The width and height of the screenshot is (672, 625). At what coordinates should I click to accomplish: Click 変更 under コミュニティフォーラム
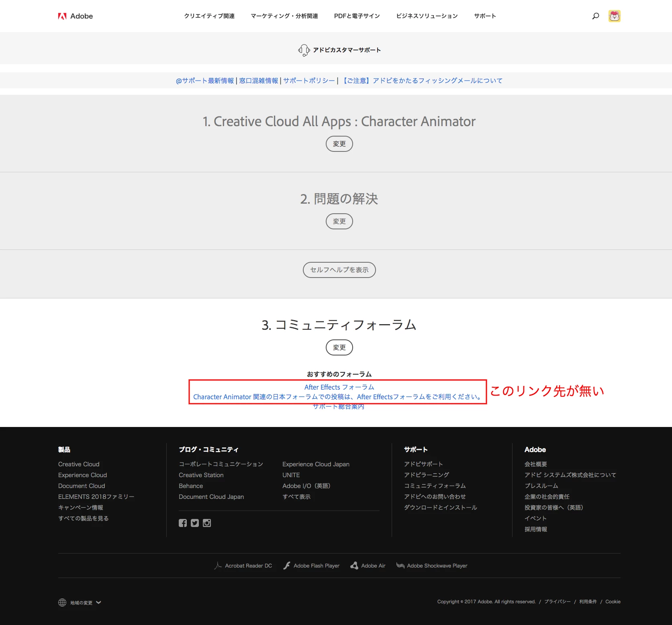[x=339, y=347]
